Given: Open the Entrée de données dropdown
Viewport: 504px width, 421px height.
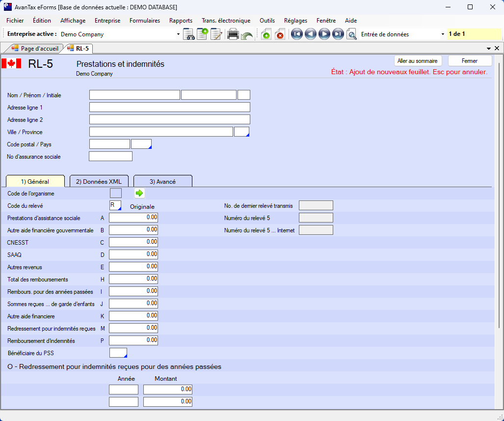Looking at the screenshot, I should click(x=443, y=34).
